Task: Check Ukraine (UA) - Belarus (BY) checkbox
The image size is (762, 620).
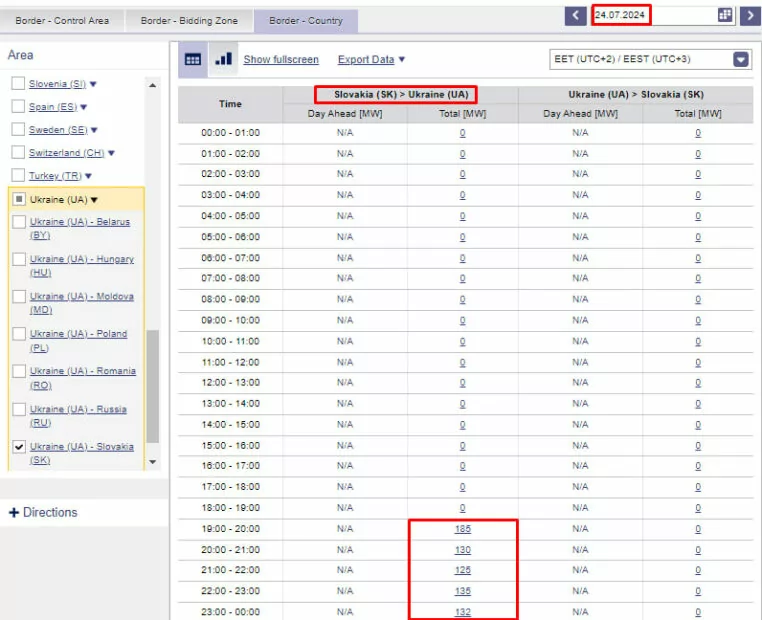Action: pos(19,222)
